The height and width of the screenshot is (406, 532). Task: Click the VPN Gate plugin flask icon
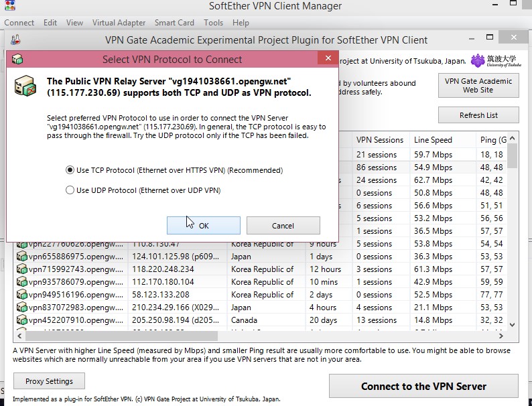pyautogui.click(x=15, y=40)
